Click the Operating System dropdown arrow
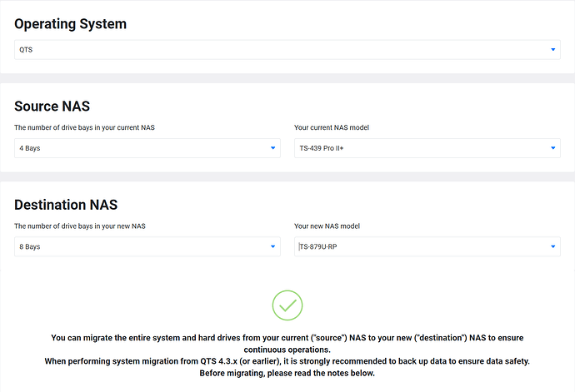This screenshot has width=575, height=392. [553, 49]
